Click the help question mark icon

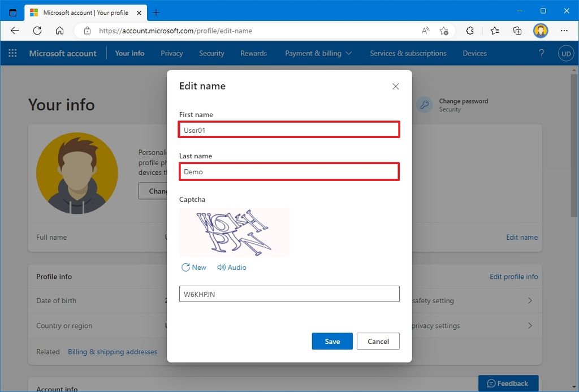pos(541,53)
